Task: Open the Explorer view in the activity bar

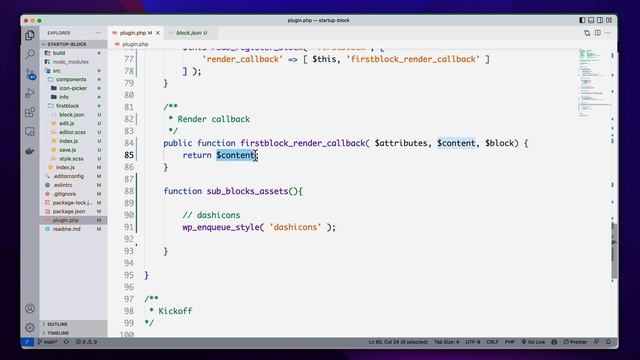Action: (30, 35)
